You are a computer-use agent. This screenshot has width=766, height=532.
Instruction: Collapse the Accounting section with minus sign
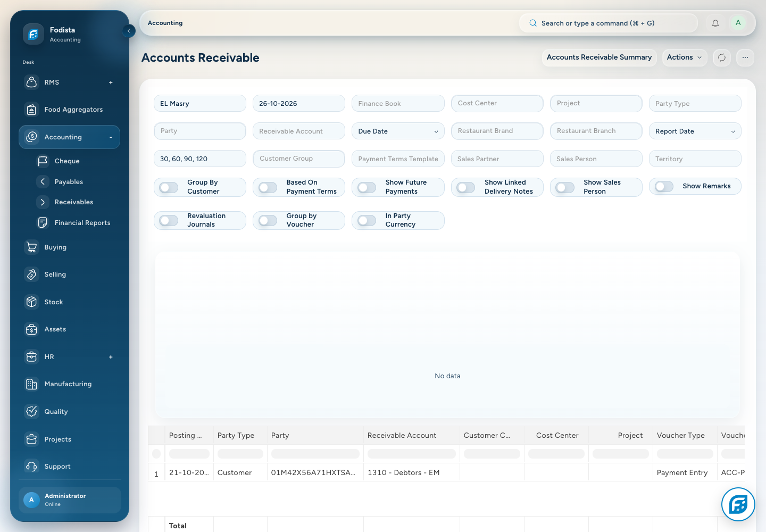(x=111, y=137)
